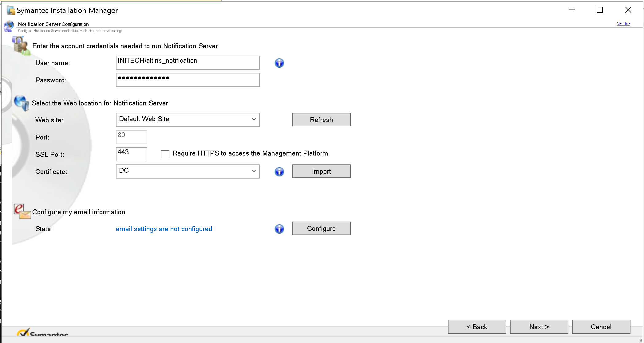
Task: Open the Web site dropdown
Action: coord(188,120)
